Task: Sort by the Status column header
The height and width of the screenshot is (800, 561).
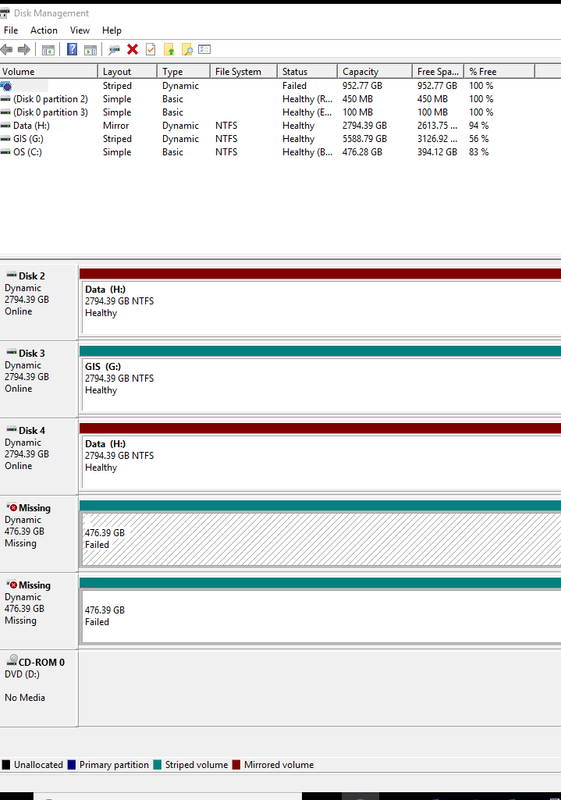Action: pos(307,71)
